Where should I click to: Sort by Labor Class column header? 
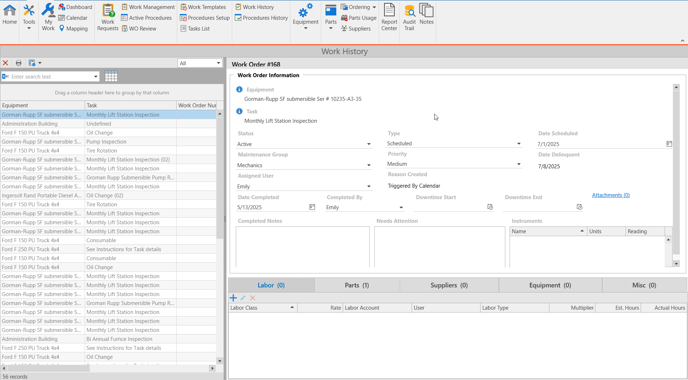point(263,308)
